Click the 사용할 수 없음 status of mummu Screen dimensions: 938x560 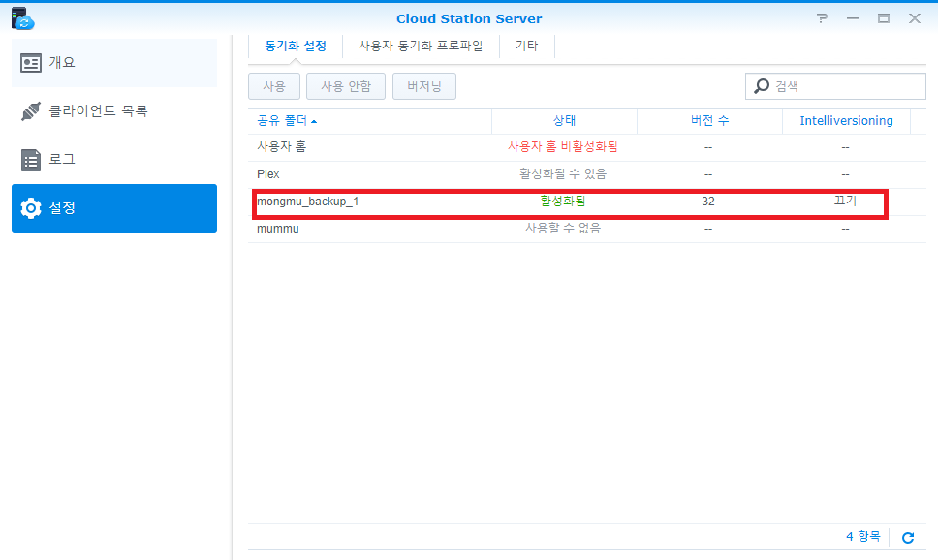click(563, 228)
